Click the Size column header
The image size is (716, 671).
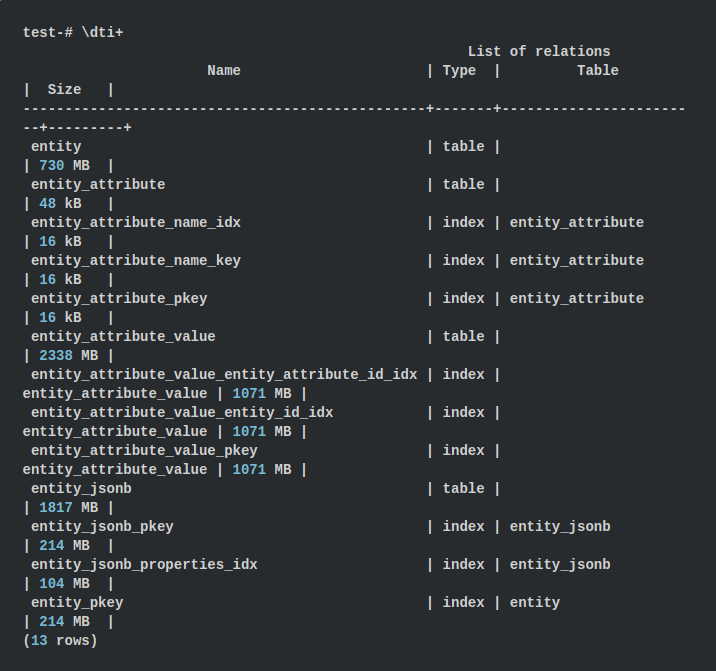pos(64,90)
